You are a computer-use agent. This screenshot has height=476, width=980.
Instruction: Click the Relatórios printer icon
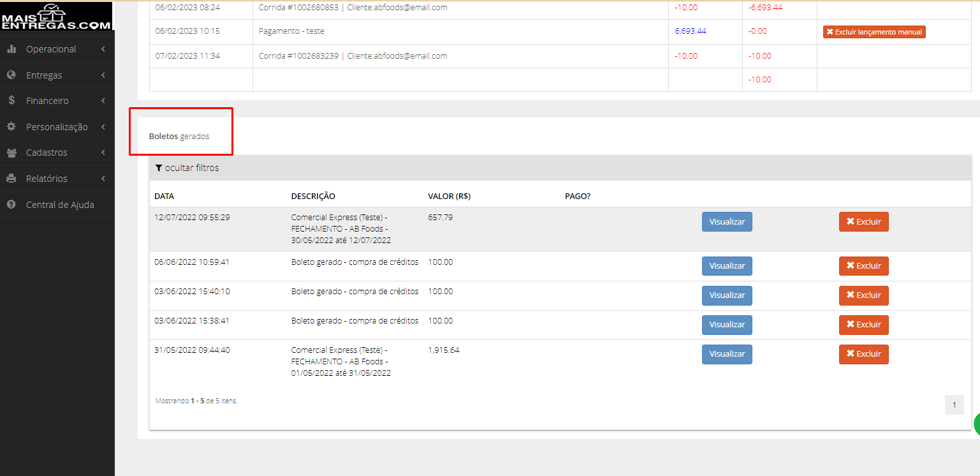pos(11,179)
